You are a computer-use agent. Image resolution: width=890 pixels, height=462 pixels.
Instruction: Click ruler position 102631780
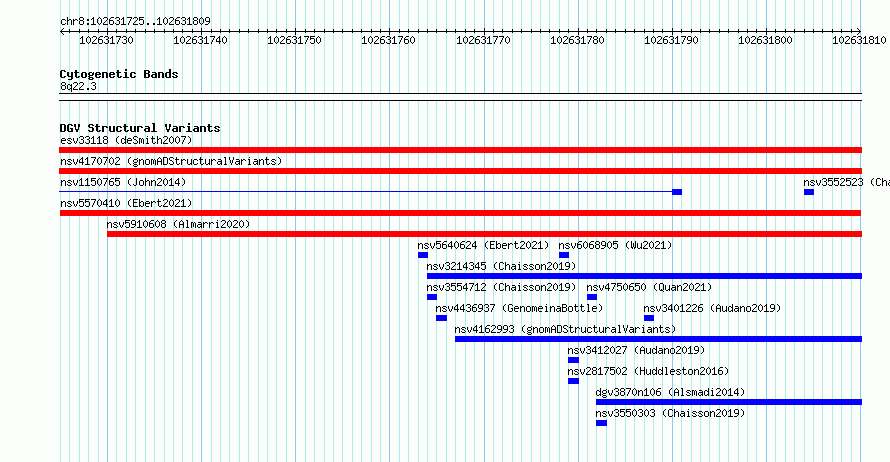tap(578, 40)
